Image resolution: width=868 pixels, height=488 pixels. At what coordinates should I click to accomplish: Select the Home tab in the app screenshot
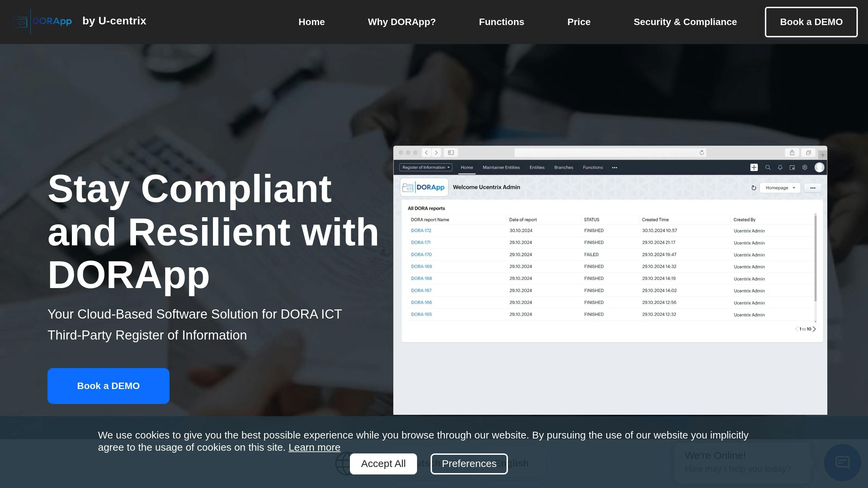point(467,167)
